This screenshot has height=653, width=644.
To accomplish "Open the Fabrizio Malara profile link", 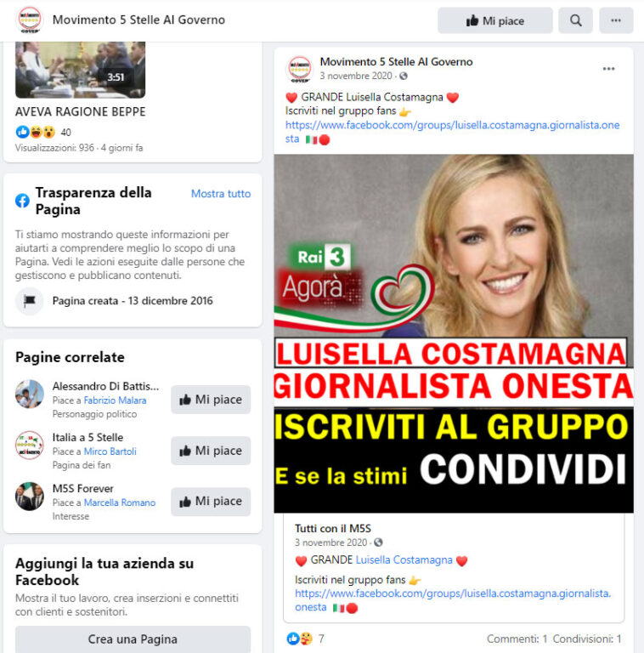I will (115, 400).
